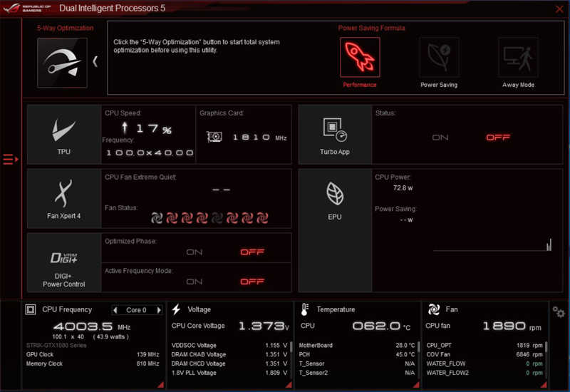
Task: Click the GPU Clock row
Action: pos(93,354)
